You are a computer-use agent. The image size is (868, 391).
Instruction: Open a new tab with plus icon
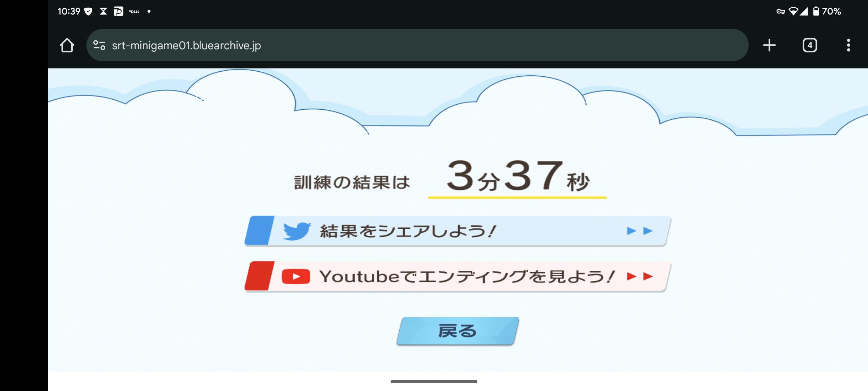point(769,45)
